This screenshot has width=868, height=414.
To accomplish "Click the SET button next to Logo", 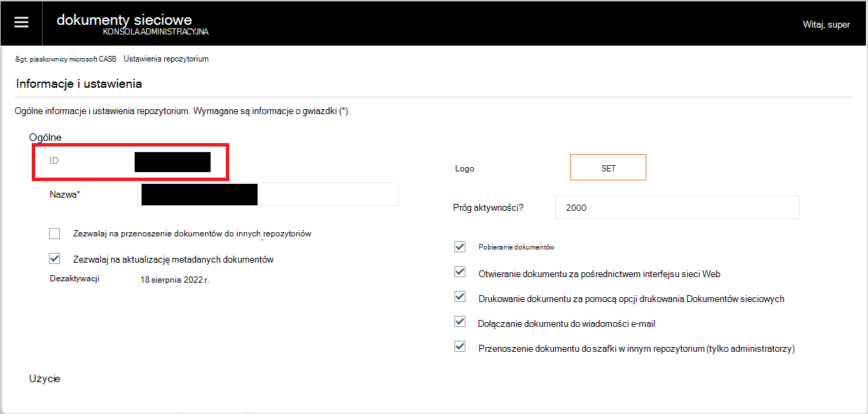I will pos(607,167).
